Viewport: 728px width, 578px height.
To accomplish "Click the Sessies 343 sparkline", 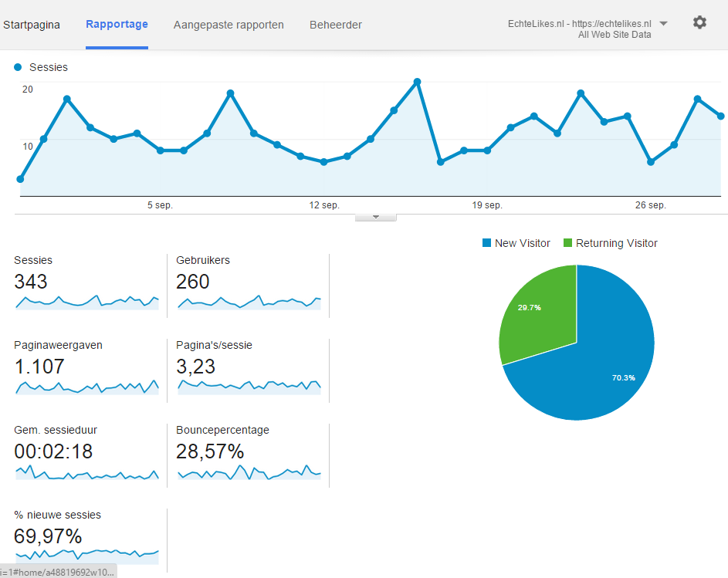I will coord(87,303).
